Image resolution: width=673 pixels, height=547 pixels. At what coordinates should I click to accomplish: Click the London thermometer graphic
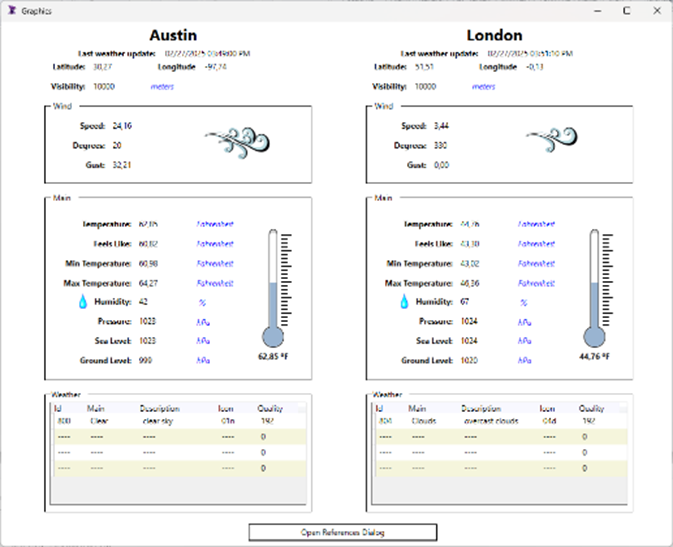[596, 290]
